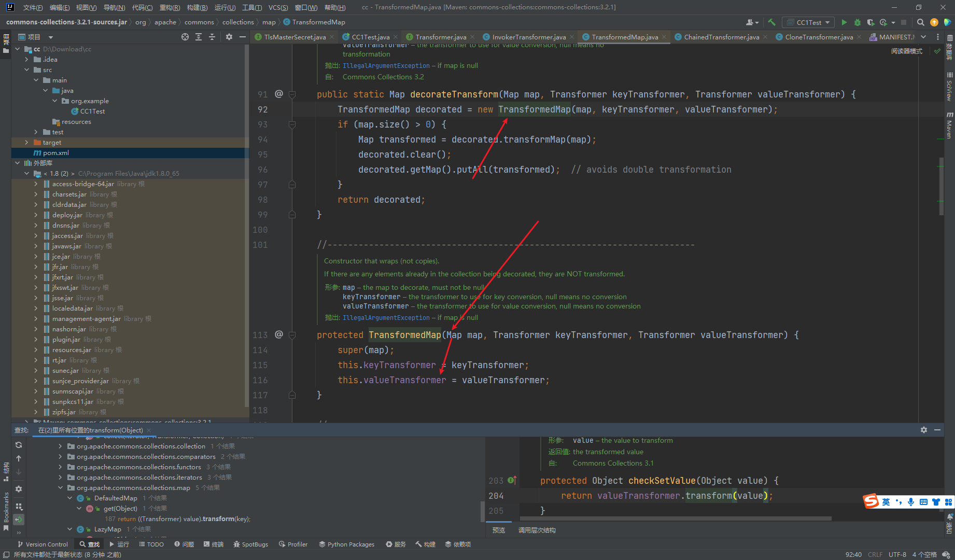The width and height of the screenshot is (955, 560).
Task: Close the TransformedMap.java tab
Action: coord(664,37)
